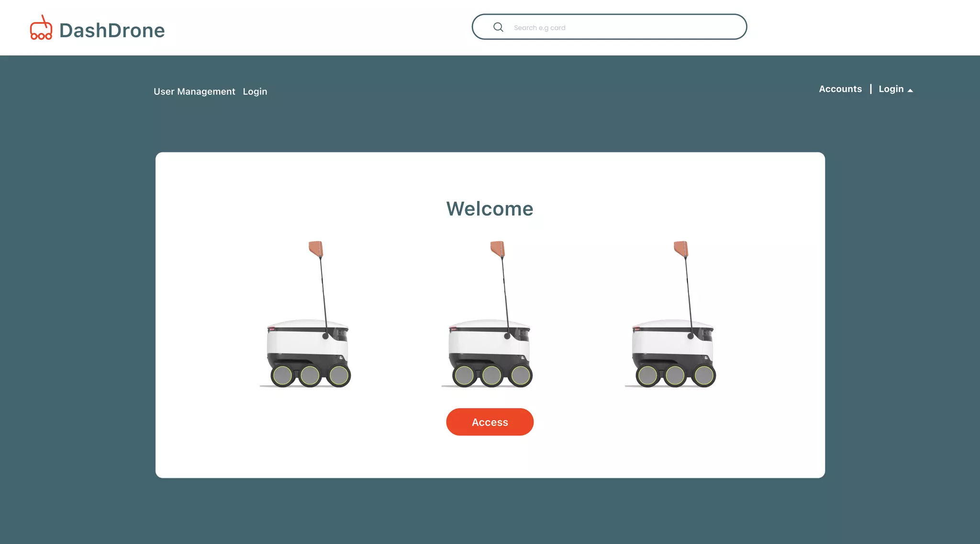Click the DashDrone brand name text
The image size is (980, 544).
coord(112,31)
